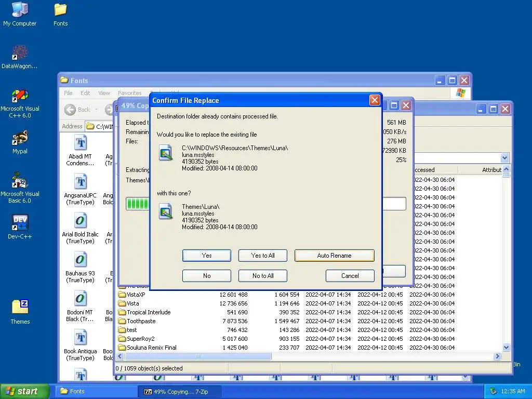Open My Computer desktop icon

(x=20, y=14)
